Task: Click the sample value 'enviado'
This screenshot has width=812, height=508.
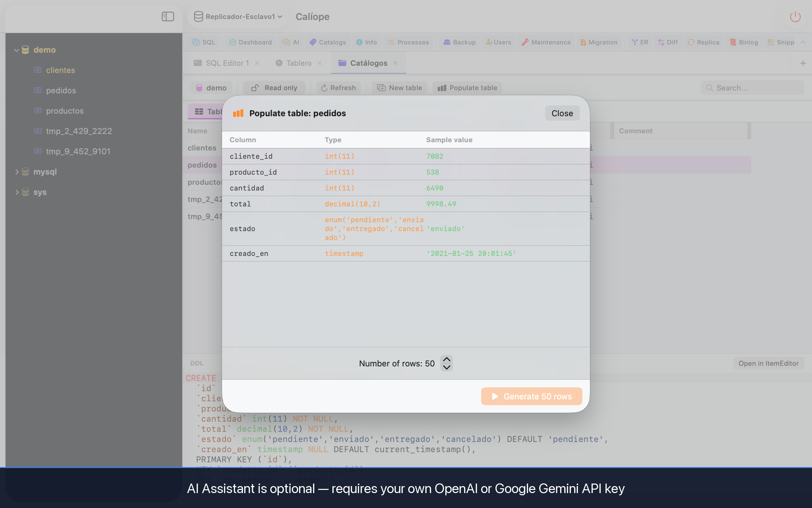Action: point(445,229)
